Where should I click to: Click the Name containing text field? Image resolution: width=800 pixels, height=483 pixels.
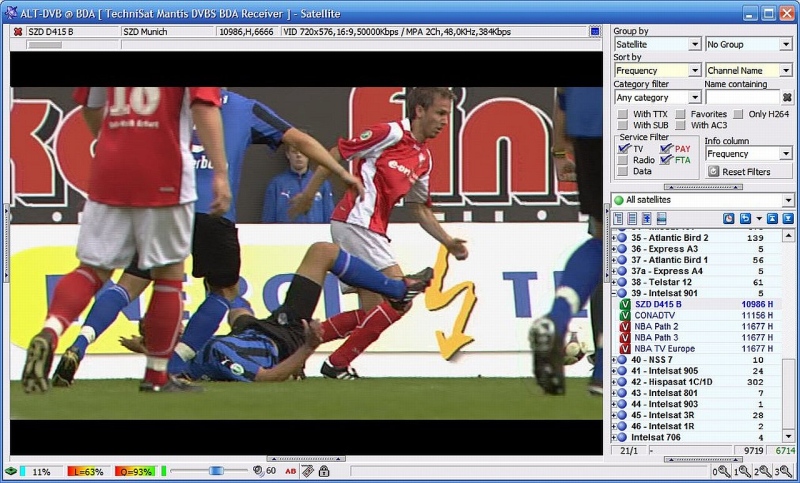(741, 97)
